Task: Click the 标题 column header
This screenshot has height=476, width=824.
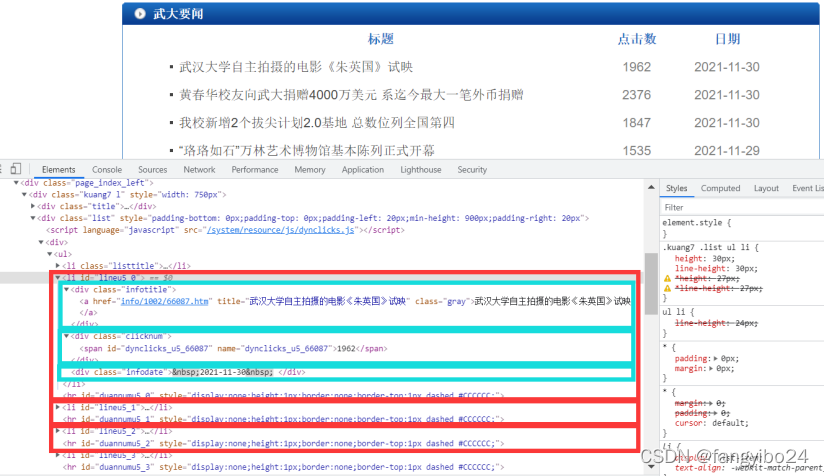Action: pos(380,39)
